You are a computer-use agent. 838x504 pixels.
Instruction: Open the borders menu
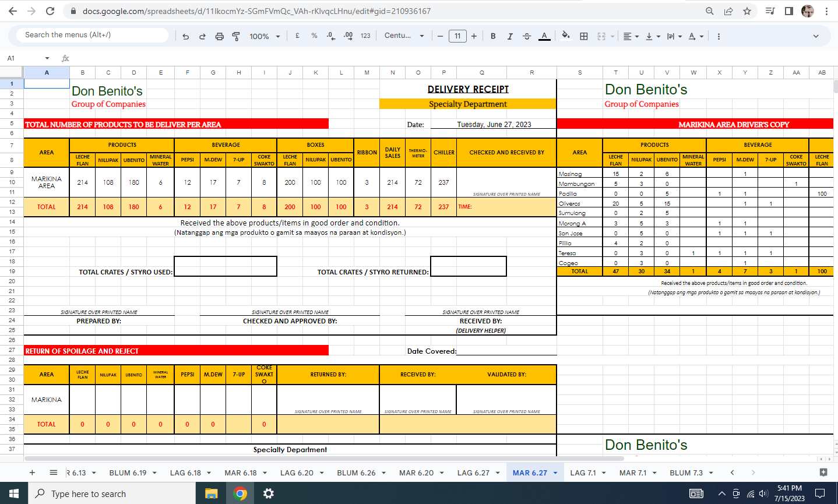click(583, 36)
